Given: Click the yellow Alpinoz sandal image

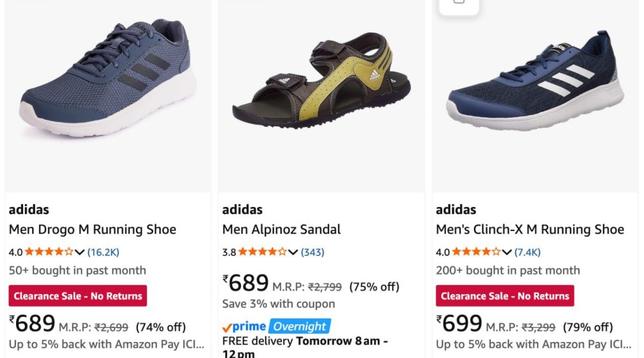Looking at the screenshot, I should point(321,81).
